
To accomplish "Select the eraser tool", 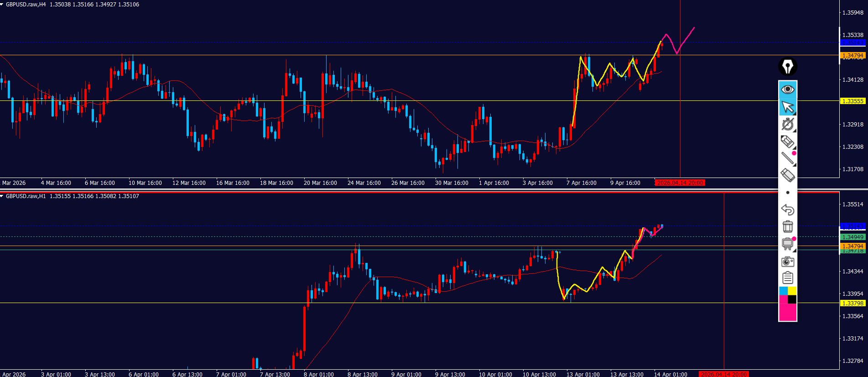I will point(787,175).
